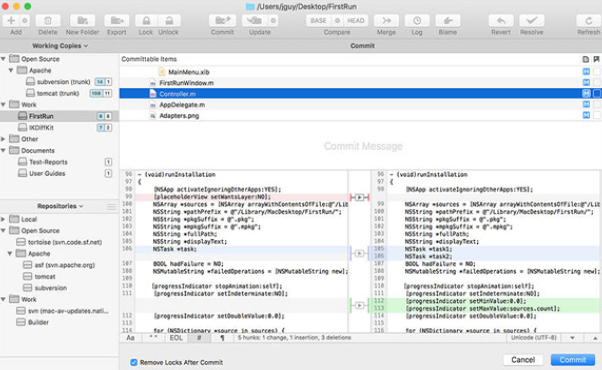
Task: Select the User Guides working copy
Action: pyautogui.click(x=59, y=173)
